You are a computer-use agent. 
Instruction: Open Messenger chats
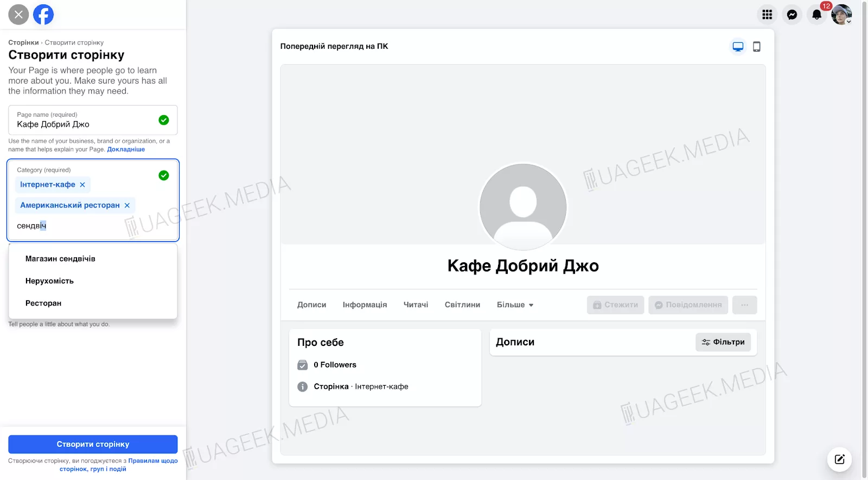point(792,15)
